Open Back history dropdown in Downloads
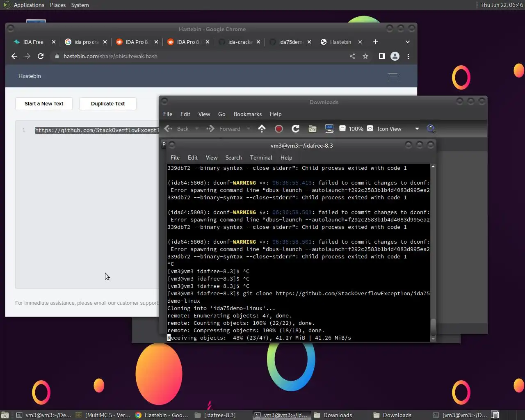Image resolution: width=525 pixels, height=420 pixels. click(x=197, y=129)
